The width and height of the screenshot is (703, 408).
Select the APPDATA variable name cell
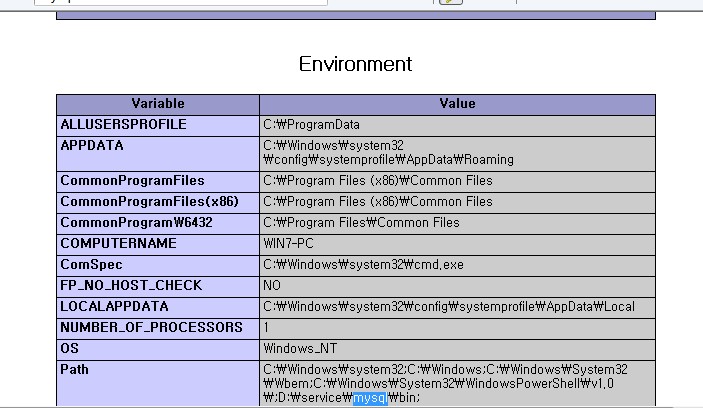click(90, 146)
